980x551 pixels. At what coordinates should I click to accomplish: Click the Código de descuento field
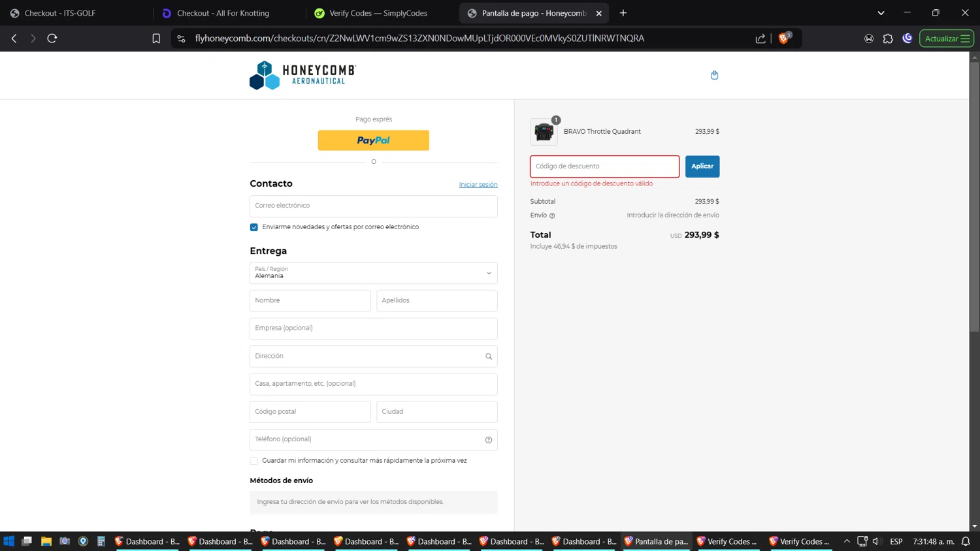(605, 166)
